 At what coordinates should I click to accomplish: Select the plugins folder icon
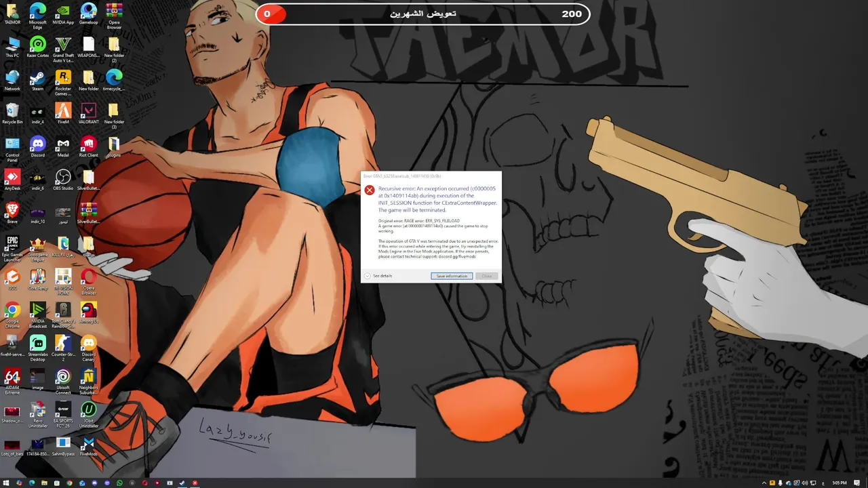coord(114,146)
